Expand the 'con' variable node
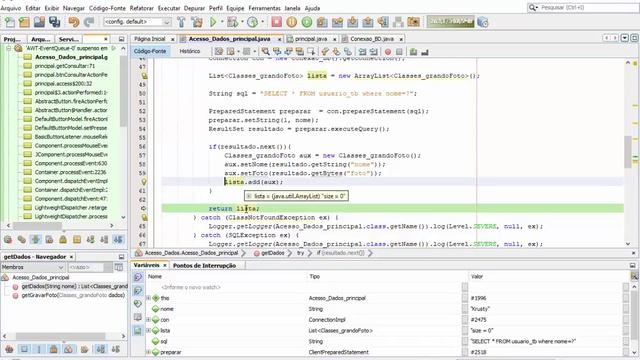This screenshot has height=360, width=640. pyautogui.click(x=148, y=320)
